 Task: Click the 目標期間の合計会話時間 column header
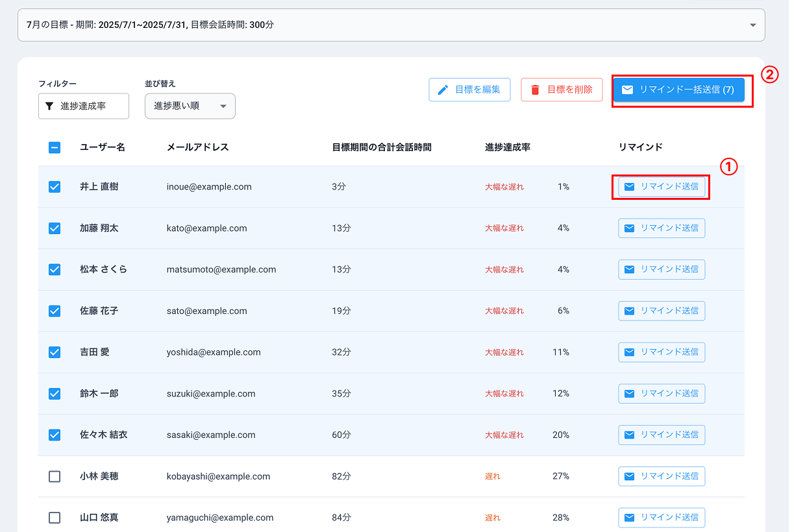382,147
